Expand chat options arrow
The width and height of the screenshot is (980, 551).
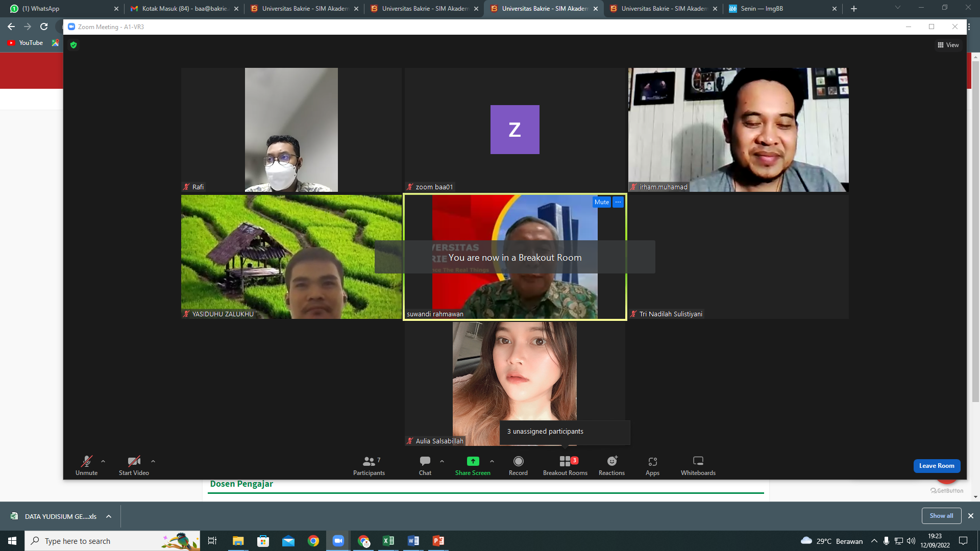(x=442, y=461)
